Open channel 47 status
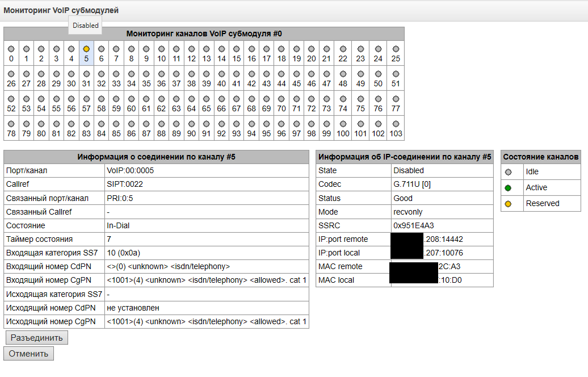588x377 pixels. 326,74
